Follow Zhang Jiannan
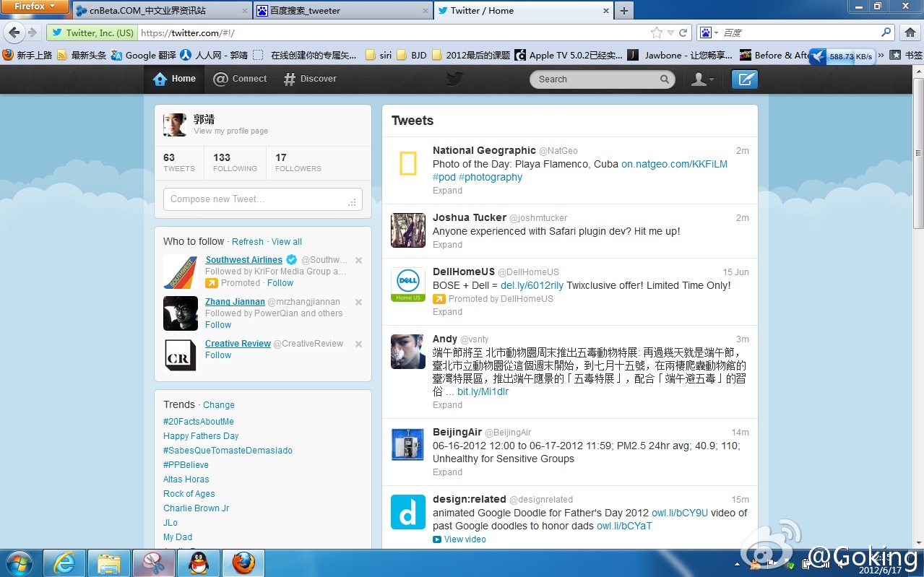 click(218, 325)
